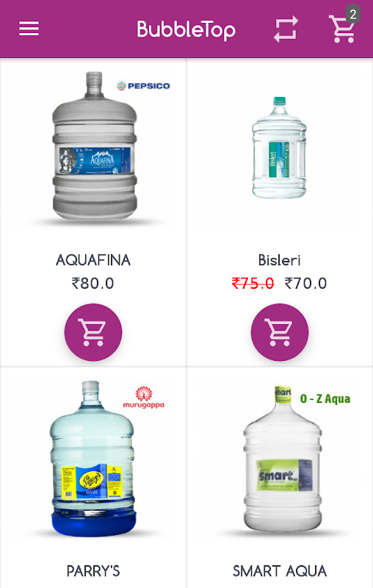Screen dimensions: 373x588
Task: Add AQUAFINA to cart
Action: [93, 332]
